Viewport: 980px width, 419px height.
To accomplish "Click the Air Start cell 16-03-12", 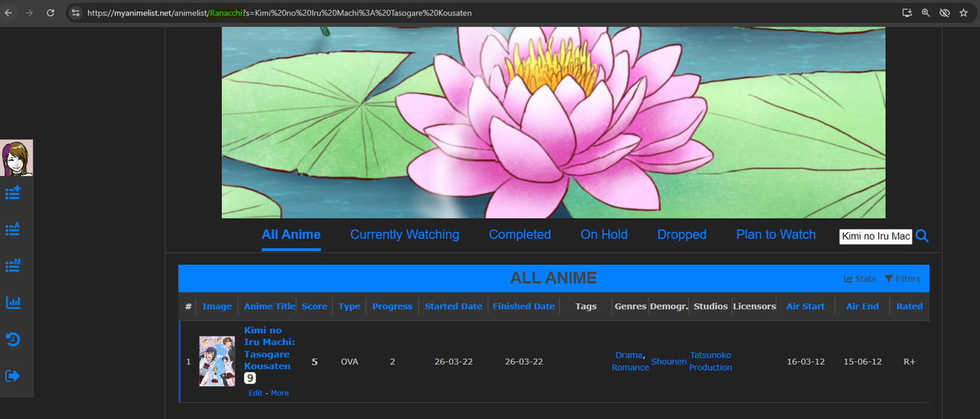I will point(805,362).
